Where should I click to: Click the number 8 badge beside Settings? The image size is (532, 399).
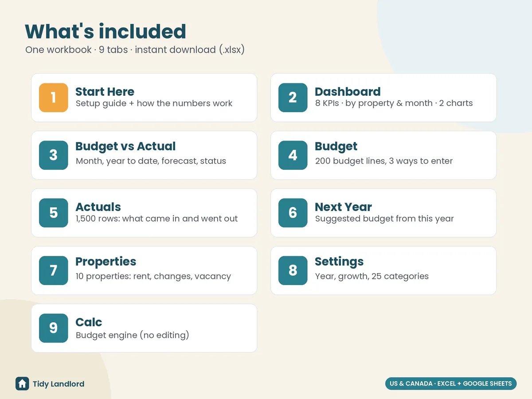(293, 270)
